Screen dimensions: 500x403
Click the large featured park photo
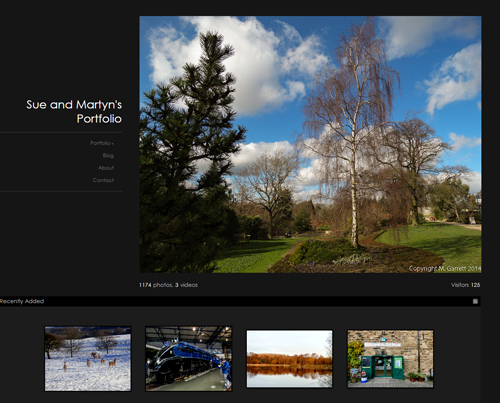tap(310, 144)
